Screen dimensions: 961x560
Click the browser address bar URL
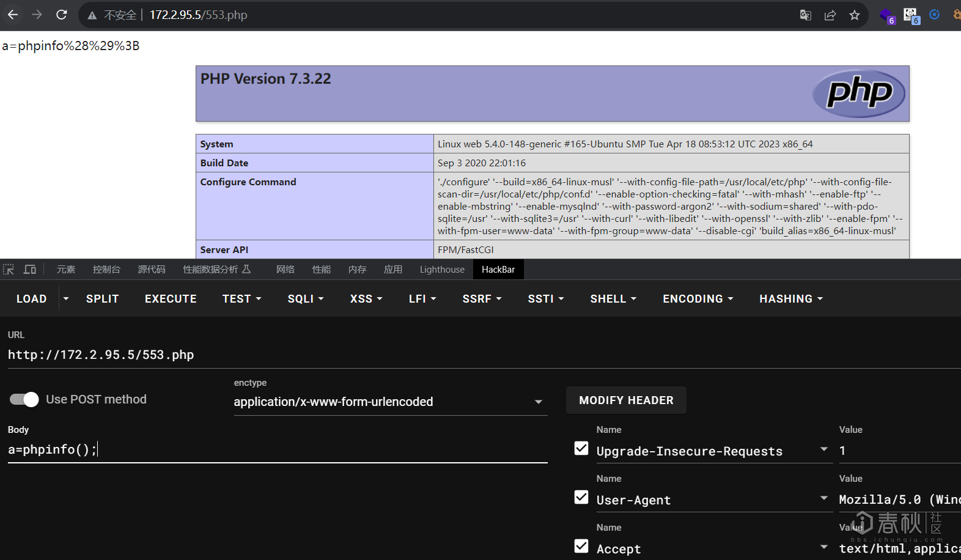pos(199,15)
